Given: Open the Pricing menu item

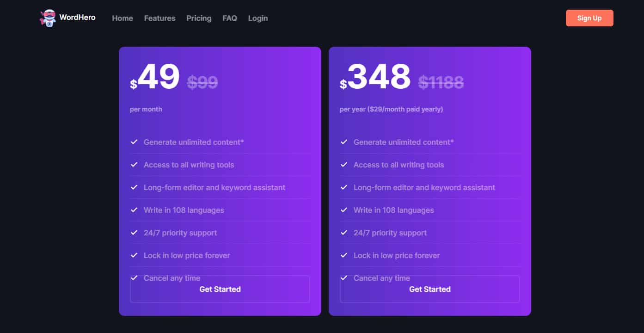Looking at the screenshot, I should [199, 18].
